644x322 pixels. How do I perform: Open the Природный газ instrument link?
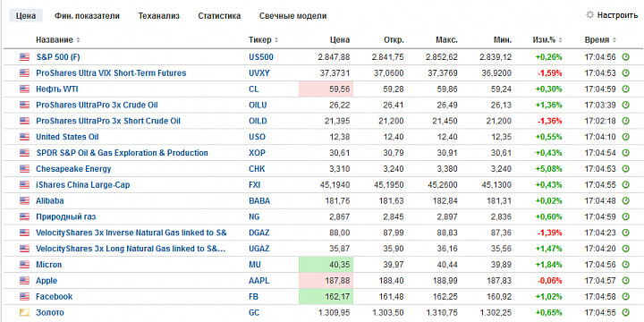(65, 216)
